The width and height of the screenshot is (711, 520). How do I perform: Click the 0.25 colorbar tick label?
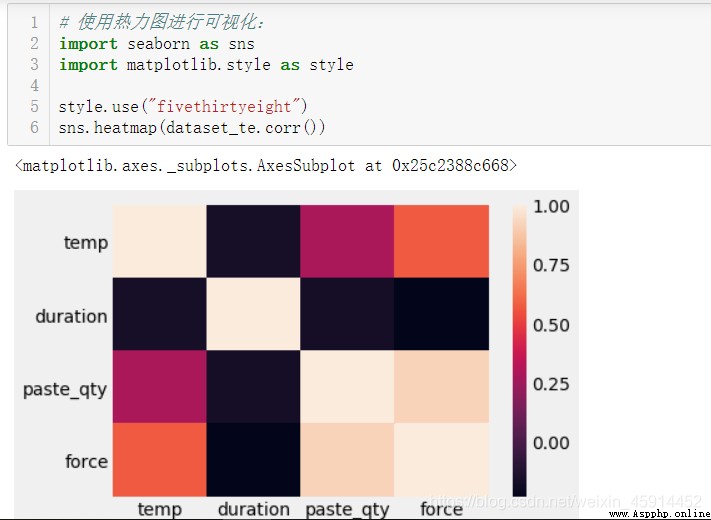click(551, 384)
